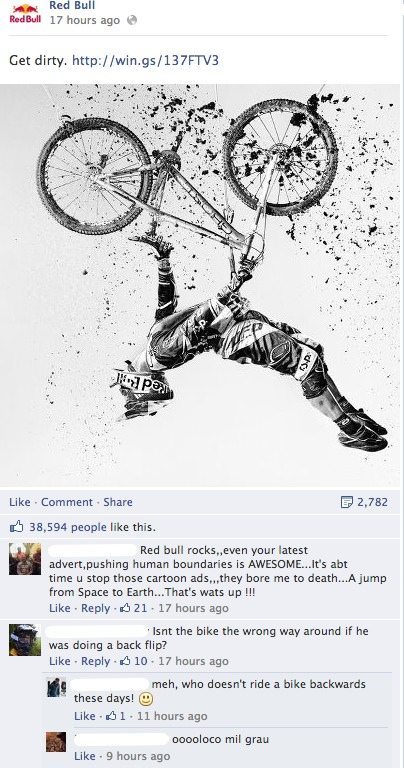Like the 'oooloco mil grau' reply
Image resolution: width=404 pixels, height=768 pixels.
(85, 756)
